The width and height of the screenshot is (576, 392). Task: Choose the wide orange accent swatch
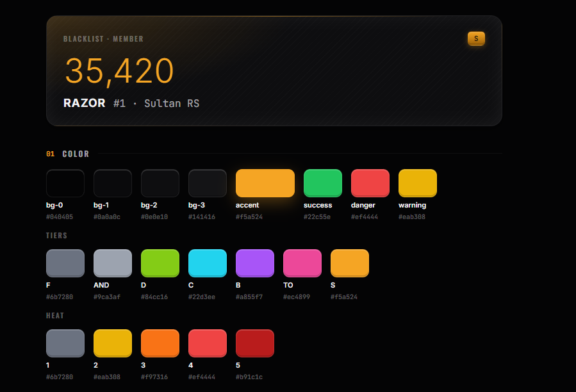tap(265, 183)
